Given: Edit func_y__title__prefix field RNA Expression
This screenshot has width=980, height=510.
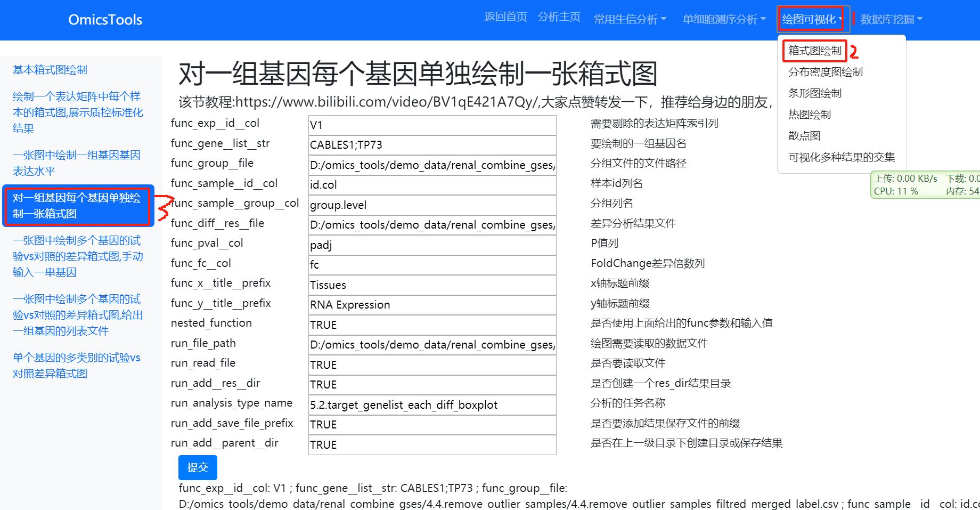Looking at the screenshot, I should click(432, 305).
